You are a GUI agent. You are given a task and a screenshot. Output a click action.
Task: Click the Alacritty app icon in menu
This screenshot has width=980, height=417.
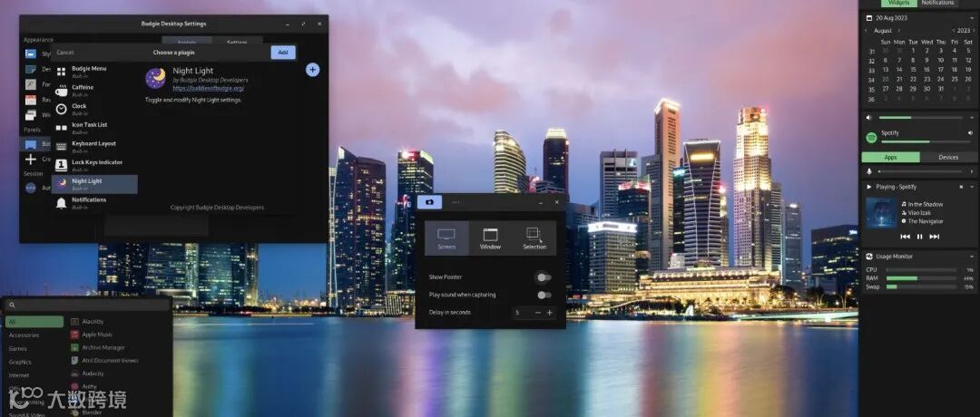[x=75, y=322]
